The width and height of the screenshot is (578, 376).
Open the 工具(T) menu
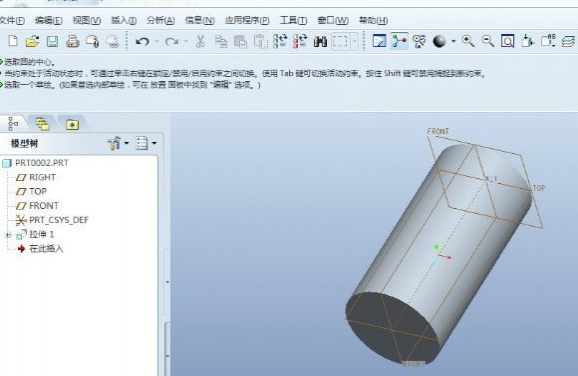tap(293, 20)
